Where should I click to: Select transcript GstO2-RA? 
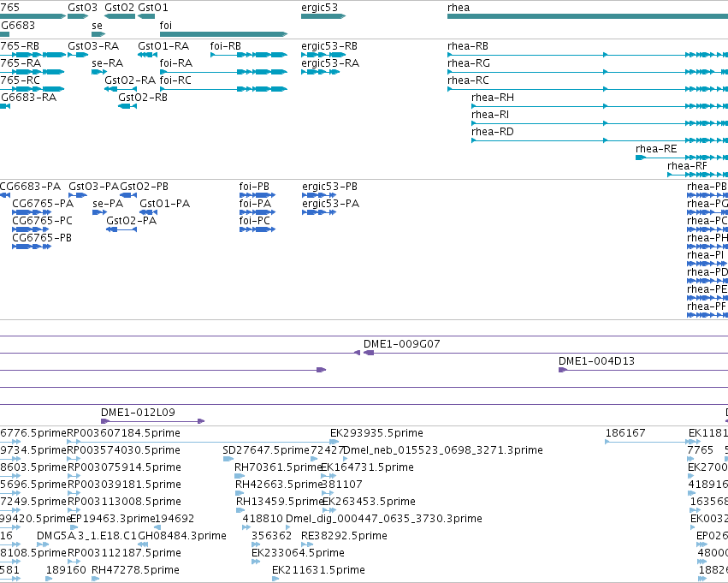(x=121, y=89)
